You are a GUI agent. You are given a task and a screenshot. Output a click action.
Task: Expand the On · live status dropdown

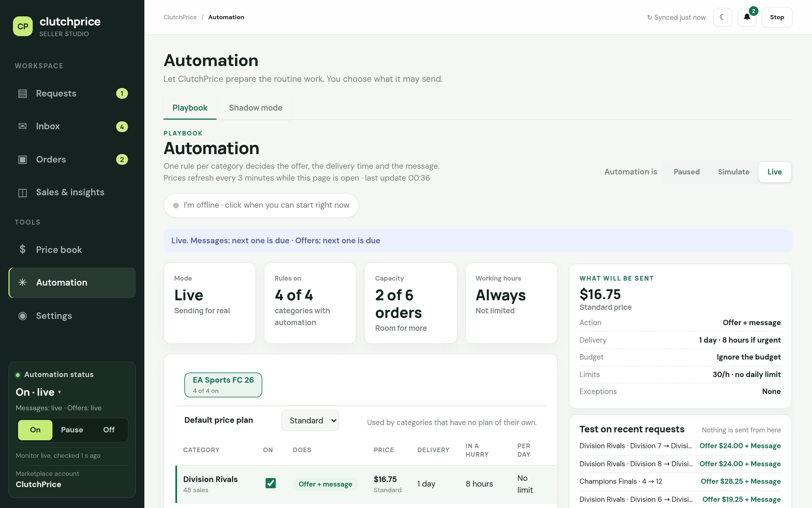[39, 392]
